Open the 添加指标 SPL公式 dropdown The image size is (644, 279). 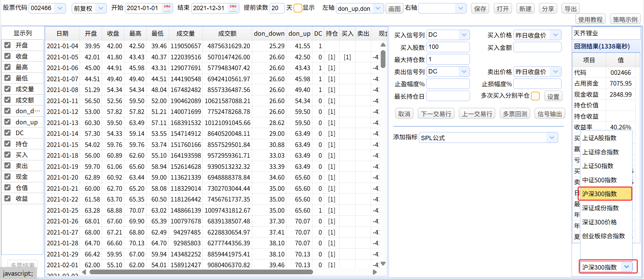pyautogui.click(x=551, y=137)
